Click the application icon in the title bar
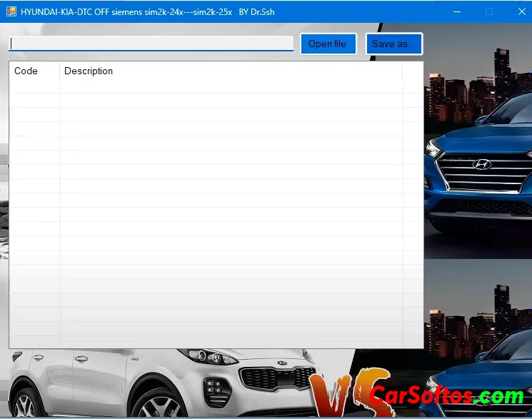Screen dimensions: 532x419 click(x=11, y=11)
